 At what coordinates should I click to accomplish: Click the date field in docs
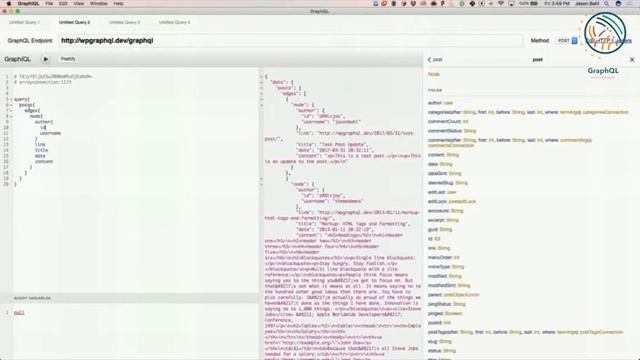[x=433, y=164]
